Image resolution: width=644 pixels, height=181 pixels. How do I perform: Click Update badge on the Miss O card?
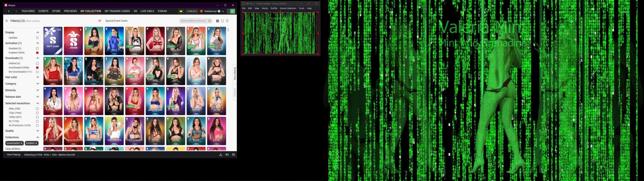[89, 46]
